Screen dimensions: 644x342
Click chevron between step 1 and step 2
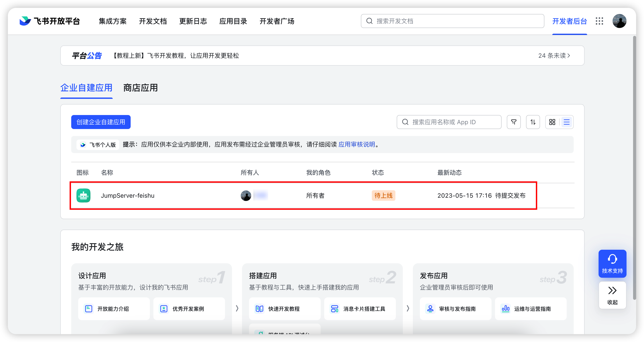[x=237, y=309]
